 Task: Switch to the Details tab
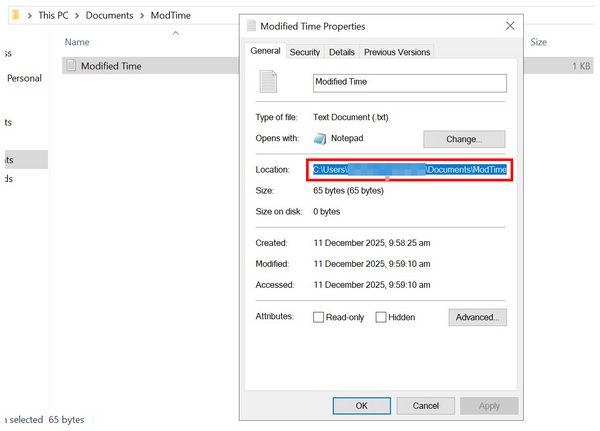click(342, 52)
